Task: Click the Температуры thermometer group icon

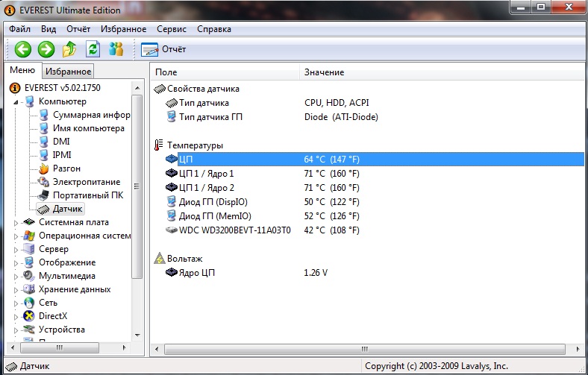Action: tap(159, 145)
